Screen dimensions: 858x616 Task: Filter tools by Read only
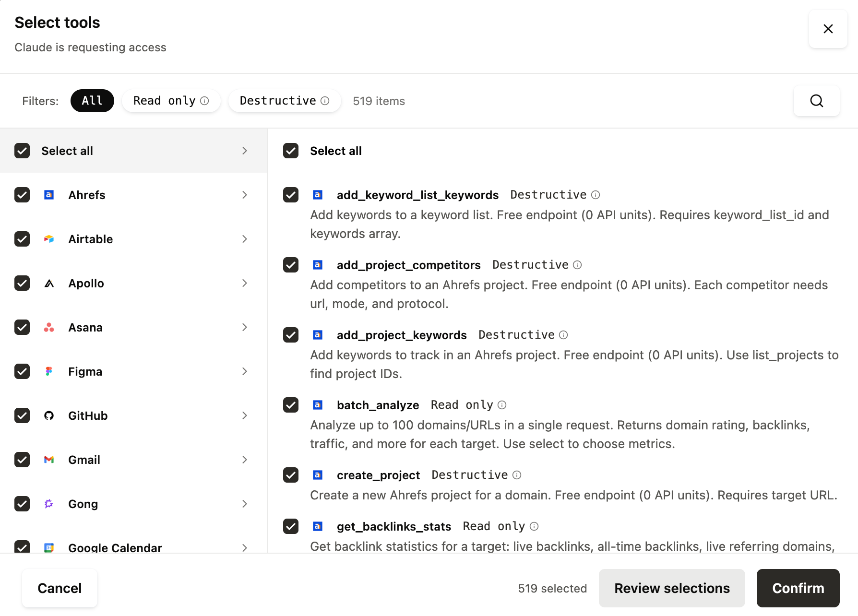click(x=171, y=101)
